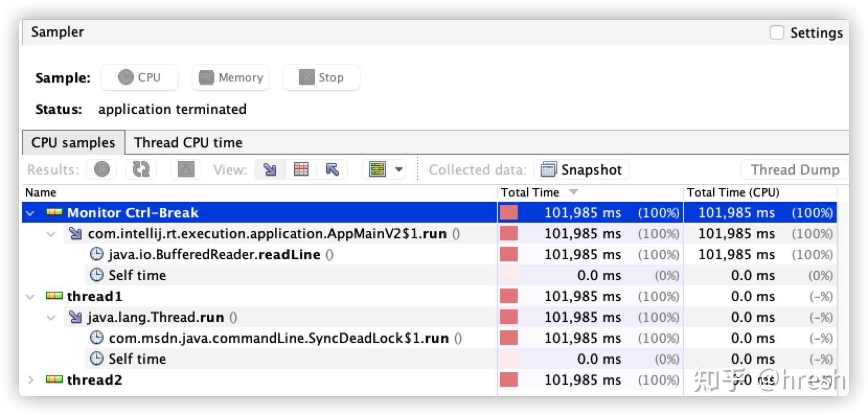Click the clock icon beside BufferedReader.readLine
868x415 pixels.
pos(97,255)
